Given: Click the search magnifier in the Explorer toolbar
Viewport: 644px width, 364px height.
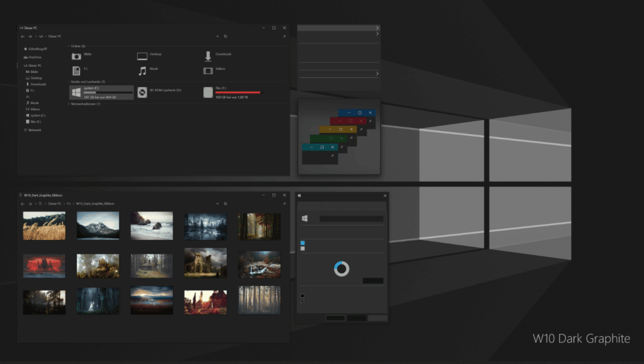Looking at the screenshot, I should (x=286, y=37).
